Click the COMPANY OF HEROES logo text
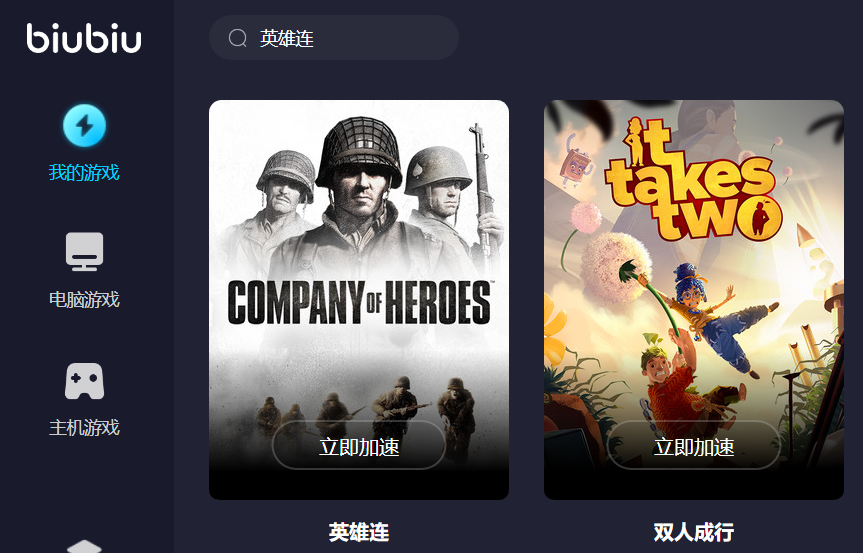This screenshot has height=553, width=863. point(360,302)
